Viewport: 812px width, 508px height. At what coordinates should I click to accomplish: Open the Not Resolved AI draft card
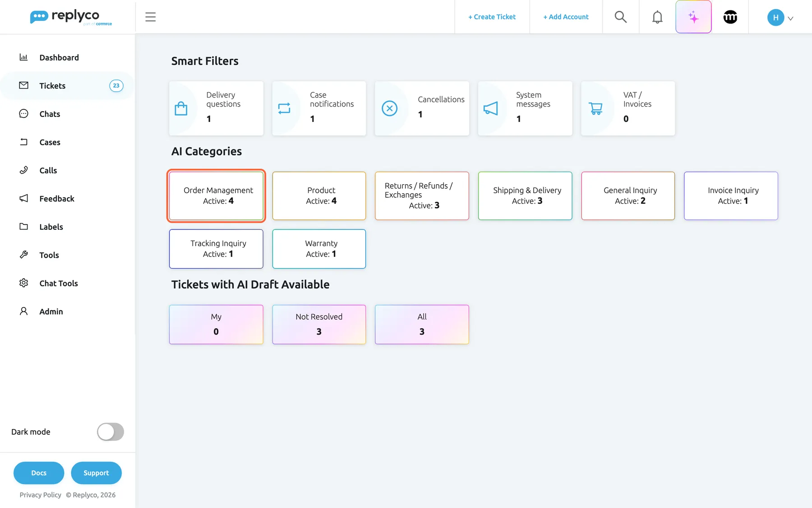click(319, 325)
